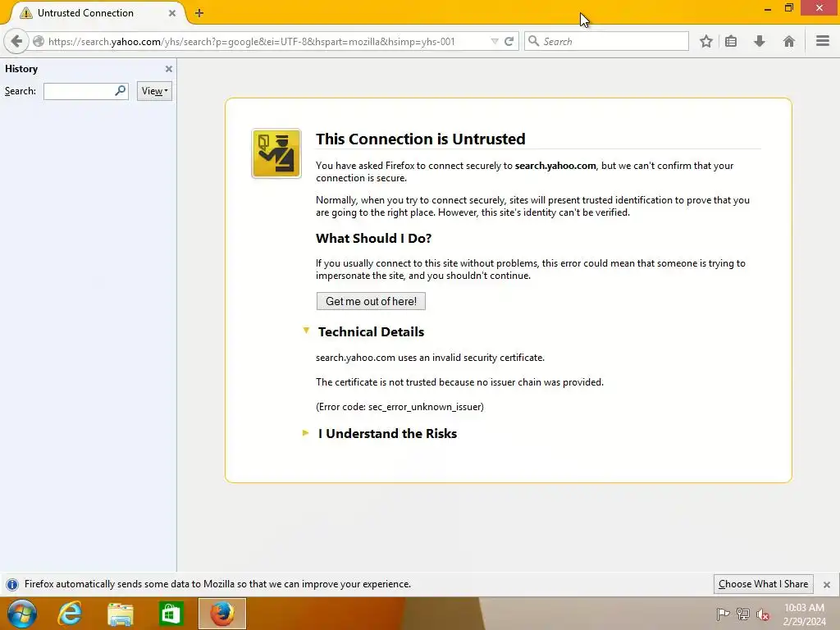Expand I Understand the Risks
This screenshot has height=630, width=840.
click(x=306, y=433)
